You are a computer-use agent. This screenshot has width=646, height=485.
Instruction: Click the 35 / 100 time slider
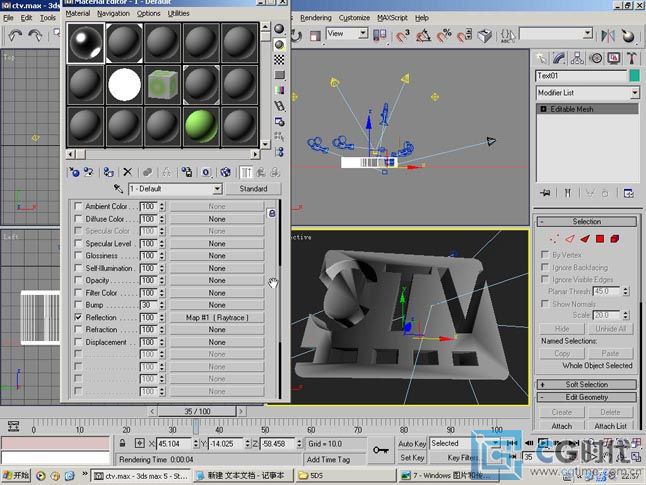click(197, 411)
